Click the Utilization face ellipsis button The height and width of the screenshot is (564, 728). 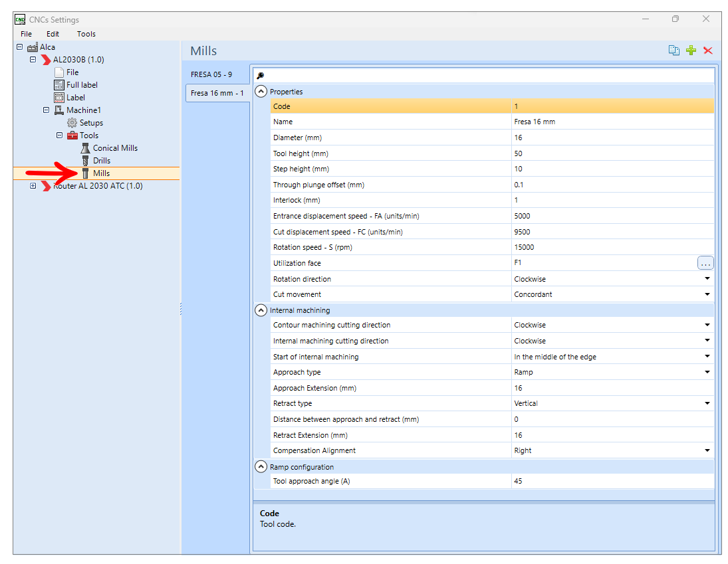click(705, 263)
